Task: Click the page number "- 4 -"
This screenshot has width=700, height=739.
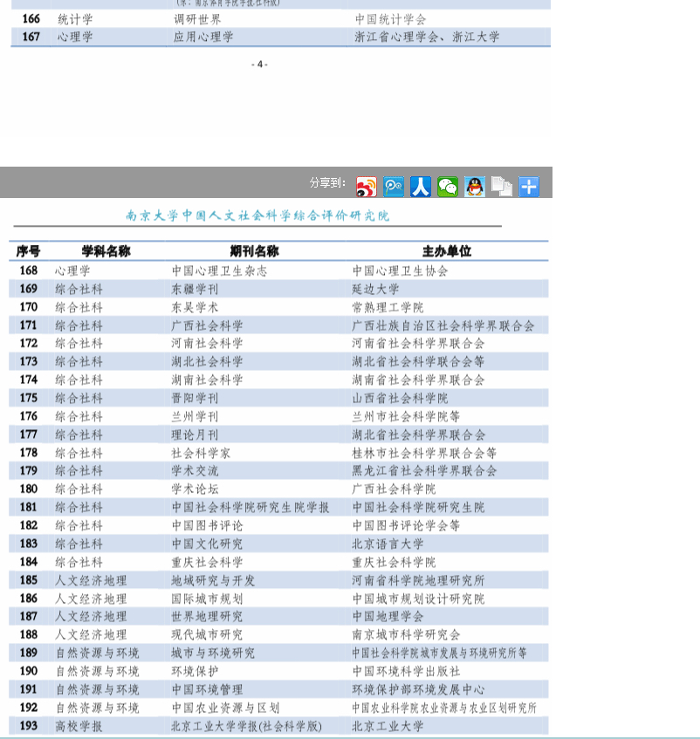Action: pyautogui.click(x=260, y=65)
